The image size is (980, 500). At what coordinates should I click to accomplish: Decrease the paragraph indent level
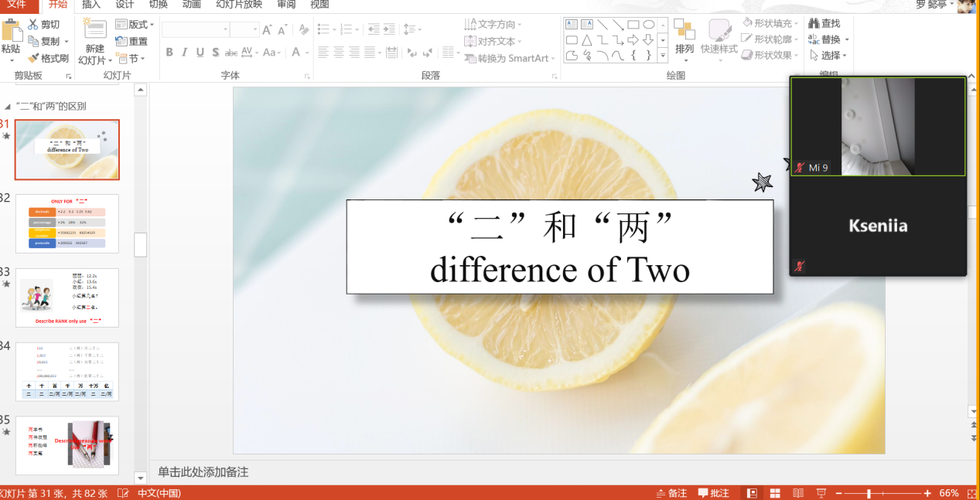[x=374, y=29]
